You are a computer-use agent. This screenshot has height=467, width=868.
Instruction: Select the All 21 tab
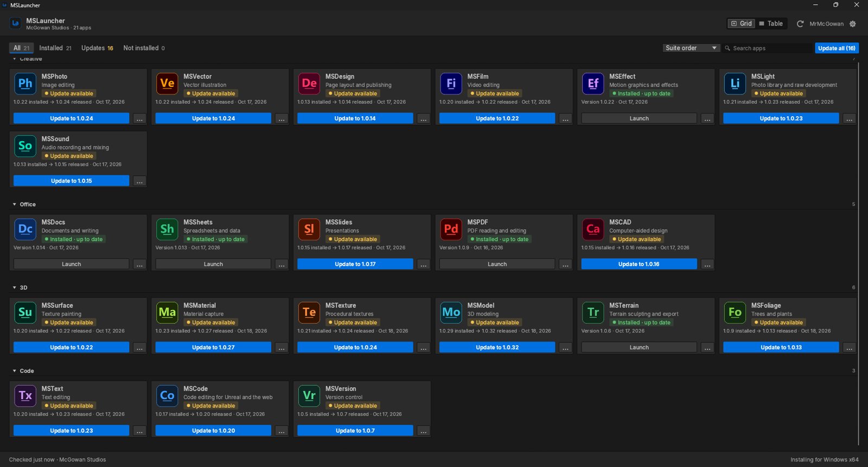pyautogui.click(x=21, y=48)
